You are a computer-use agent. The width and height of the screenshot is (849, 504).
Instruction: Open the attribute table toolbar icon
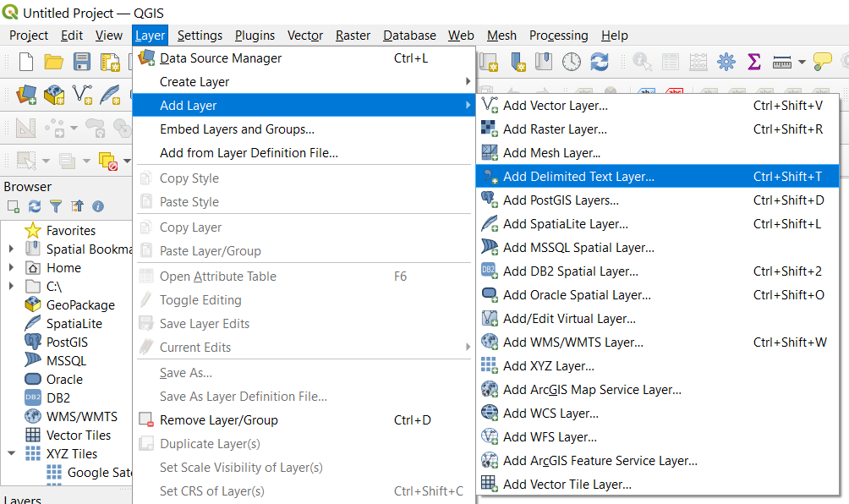[671, 62]
